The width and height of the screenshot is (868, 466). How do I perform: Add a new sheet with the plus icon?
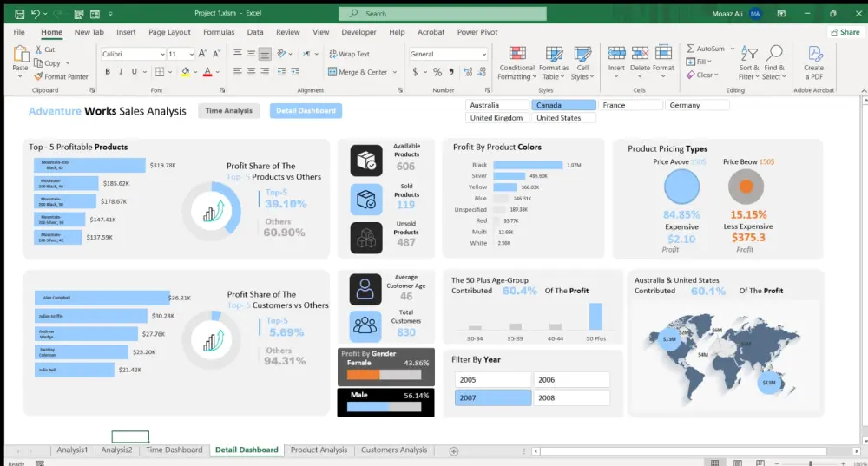(454, 451)
